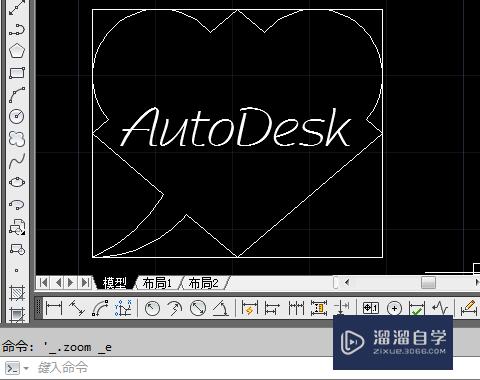Screen dimensions: 480x380
Task: Choose the Arc Length dimension tool
Action: coord(100,308)
